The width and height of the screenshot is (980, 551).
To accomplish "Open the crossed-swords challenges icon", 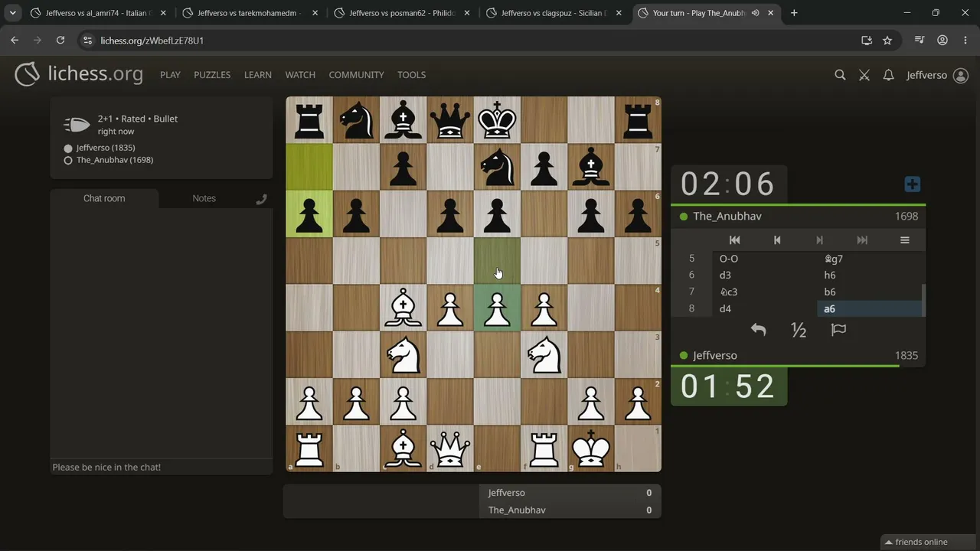I will (864, 75).
